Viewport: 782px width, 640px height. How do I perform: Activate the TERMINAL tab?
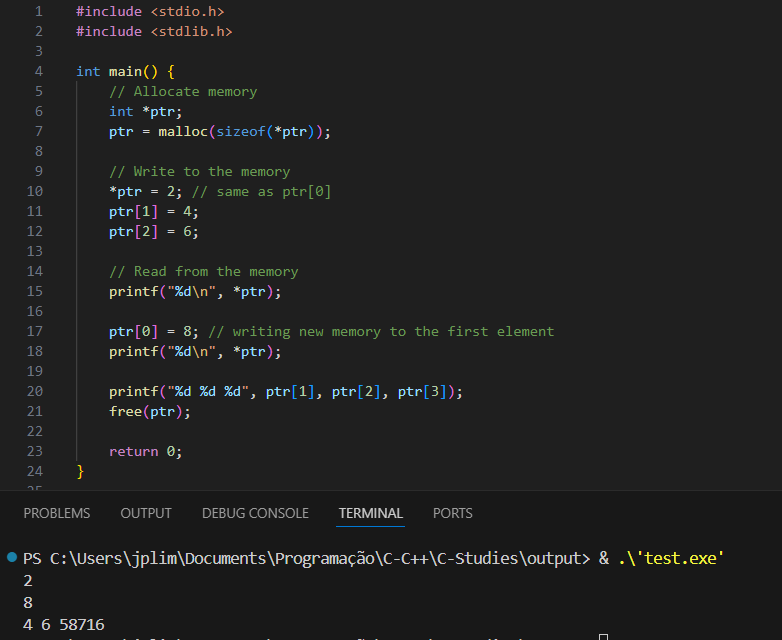(x=370, y=513)
